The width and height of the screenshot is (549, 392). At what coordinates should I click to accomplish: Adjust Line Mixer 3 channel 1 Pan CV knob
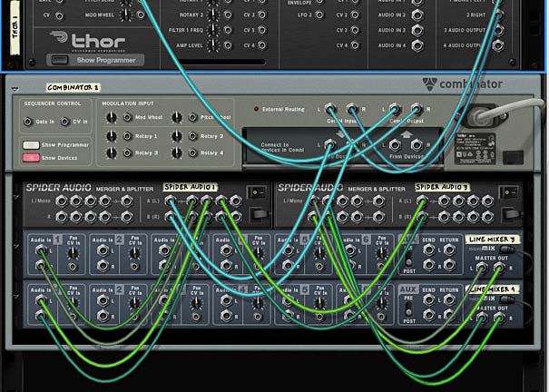(x=73, y=252)
